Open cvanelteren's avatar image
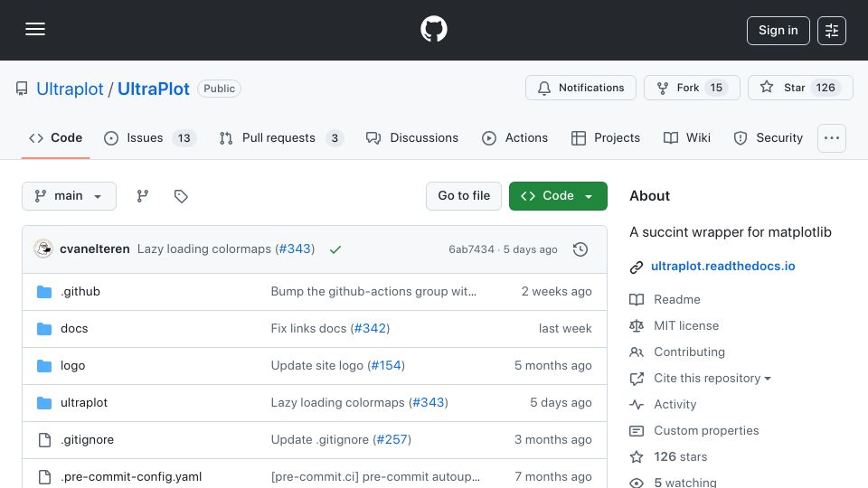This screenshot has width=868, height=488. pos(43,249)
